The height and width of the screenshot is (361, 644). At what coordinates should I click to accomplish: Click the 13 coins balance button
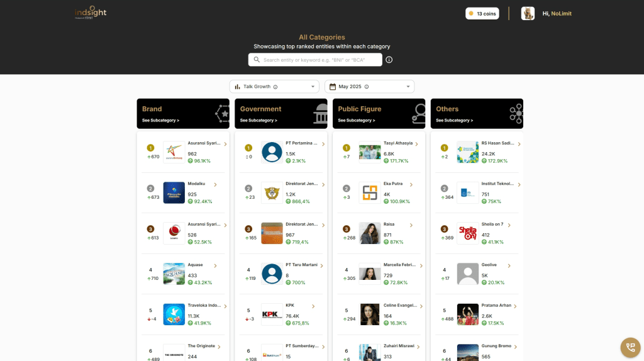tap(482, 14)
